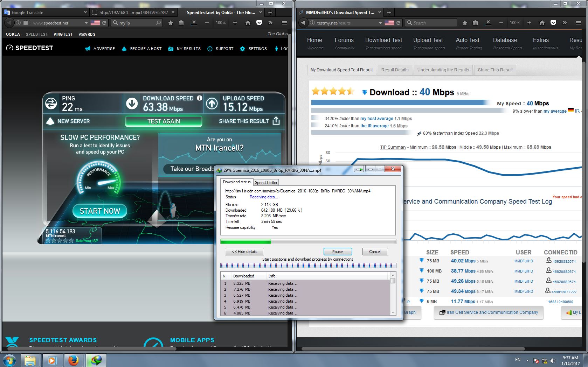Image resolution: width=588 pixels, height=367 pixels.
Task: Open the bookmarks list icon in the Speedtest browser
Action: coord(181,23)
